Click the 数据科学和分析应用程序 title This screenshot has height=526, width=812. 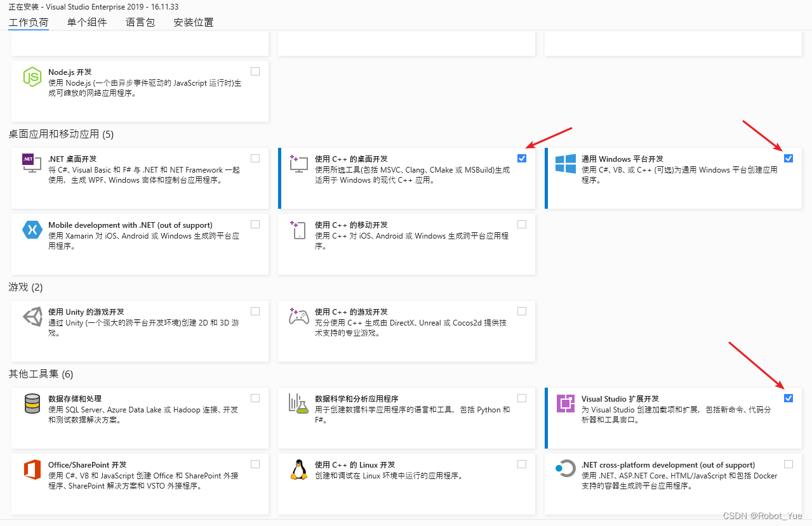tap(357, 399)
